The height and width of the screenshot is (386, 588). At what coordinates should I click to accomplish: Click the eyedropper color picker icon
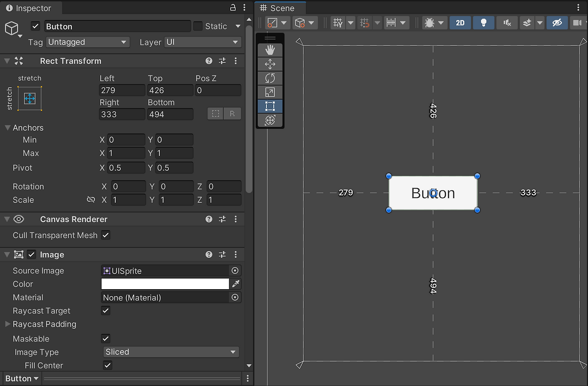coord(236,284)
